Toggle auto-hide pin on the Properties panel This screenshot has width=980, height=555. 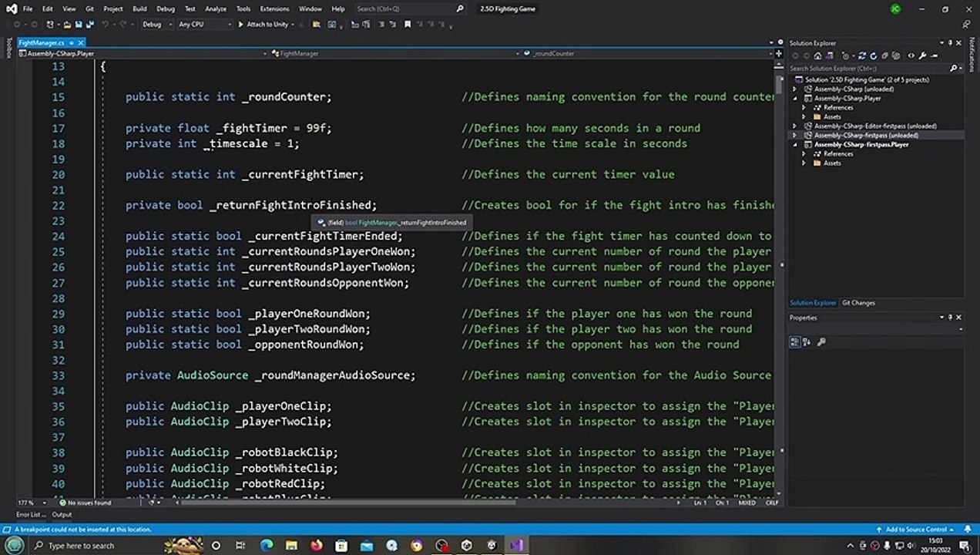tap(949, 317)
